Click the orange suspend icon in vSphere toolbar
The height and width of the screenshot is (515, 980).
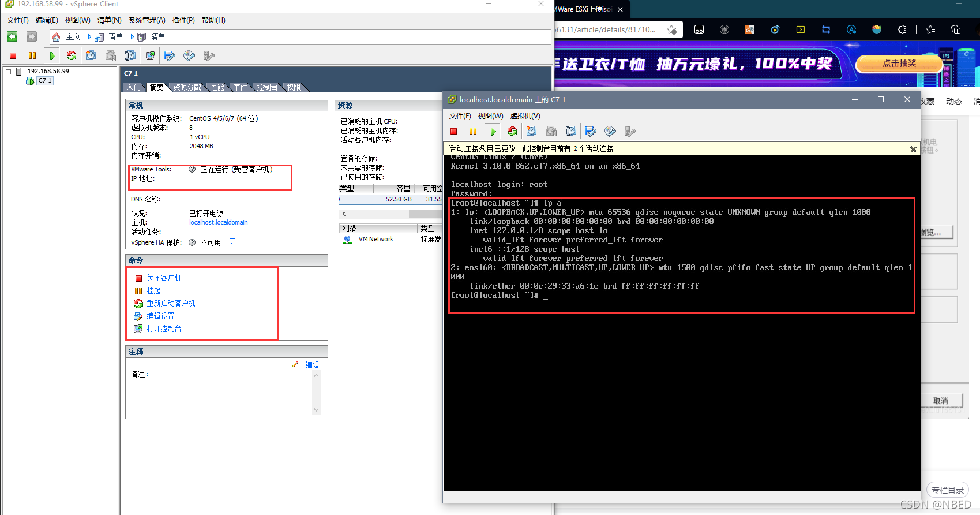(32, 55)
